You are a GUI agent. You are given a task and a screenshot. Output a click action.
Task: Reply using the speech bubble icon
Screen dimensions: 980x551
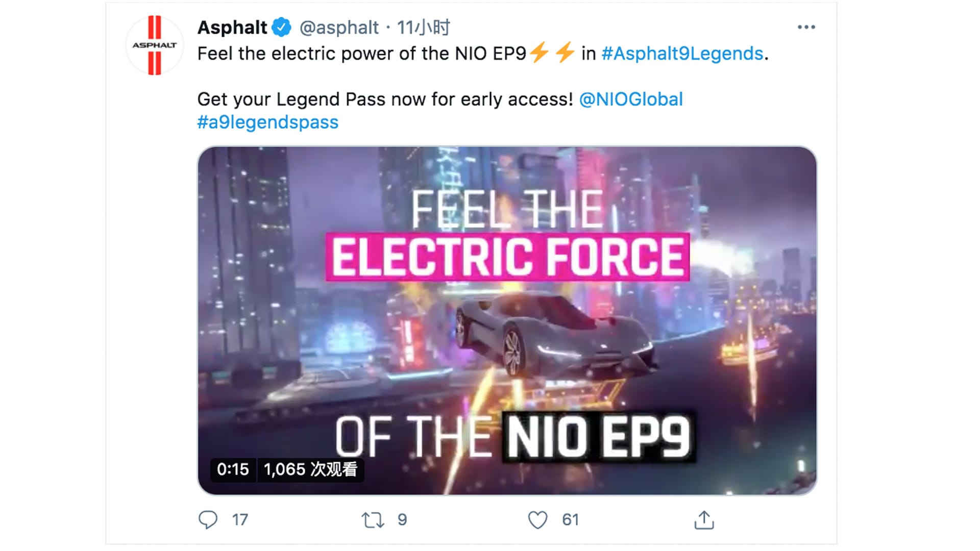click(208, 520)
